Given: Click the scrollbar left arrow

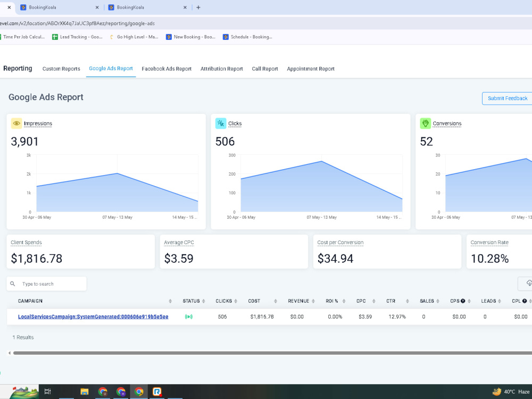Looking at the screenshot, I should (9, 353).
